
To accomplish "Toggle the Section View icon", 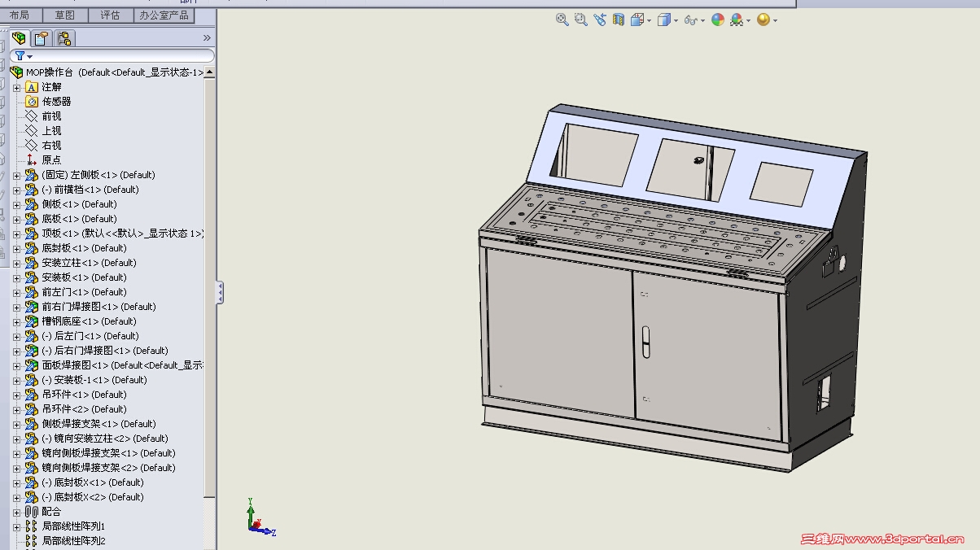I will pyautogui.click(x=619, y=20).
